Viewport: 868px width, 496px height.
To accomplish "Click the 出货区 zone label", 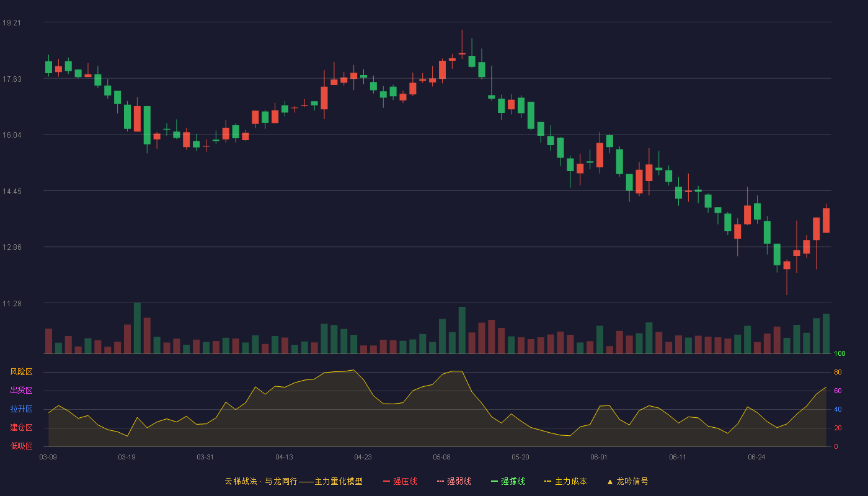I will click(x=21, y=391).
